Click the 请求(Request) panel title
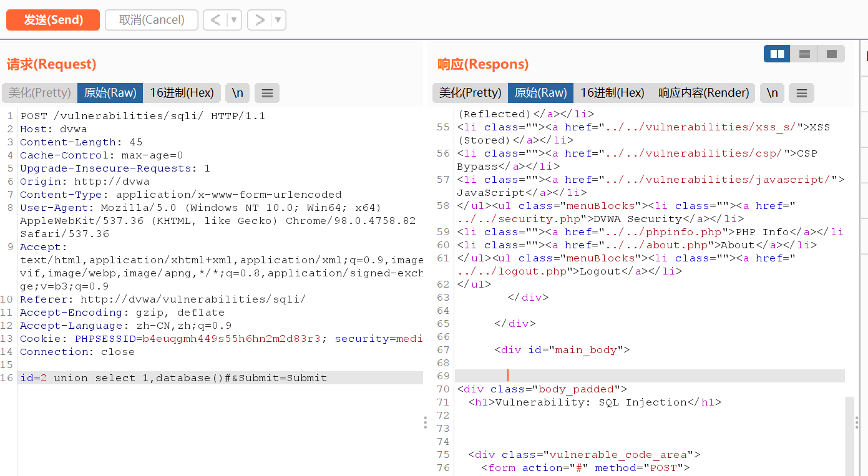Screen dimensions: 868x476 pyautogui.click(x=51, y=64)
